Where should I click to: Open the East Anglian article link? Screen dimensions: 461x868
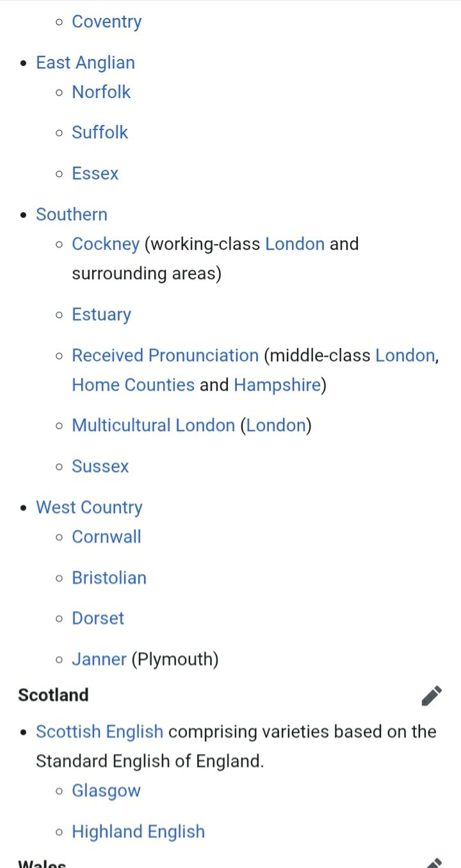point(85,63)
